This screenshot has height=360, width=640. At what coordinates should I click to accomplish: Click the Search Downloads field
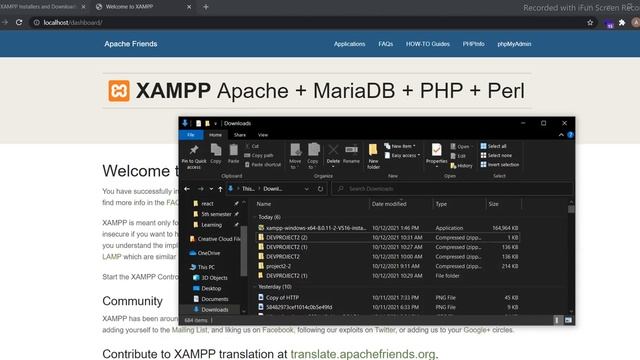(x=453, y=189)
